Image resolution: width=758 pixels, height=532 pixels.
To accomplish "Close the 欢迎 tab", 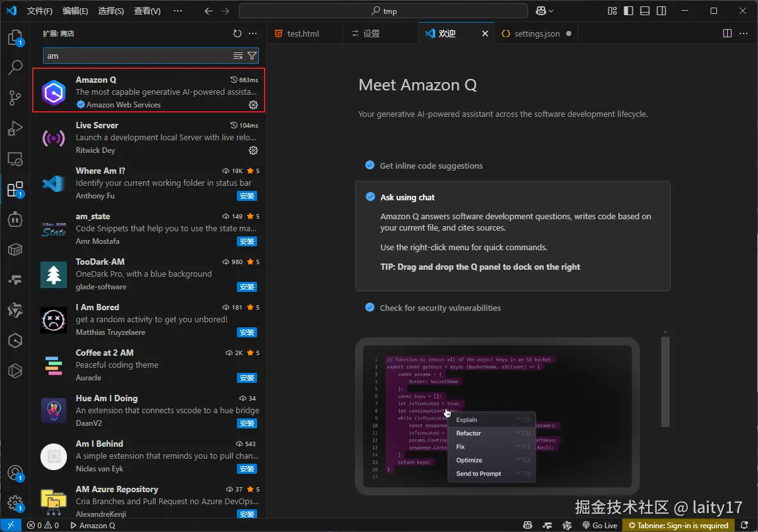I will pyautogui.click(x=485, y=33).
